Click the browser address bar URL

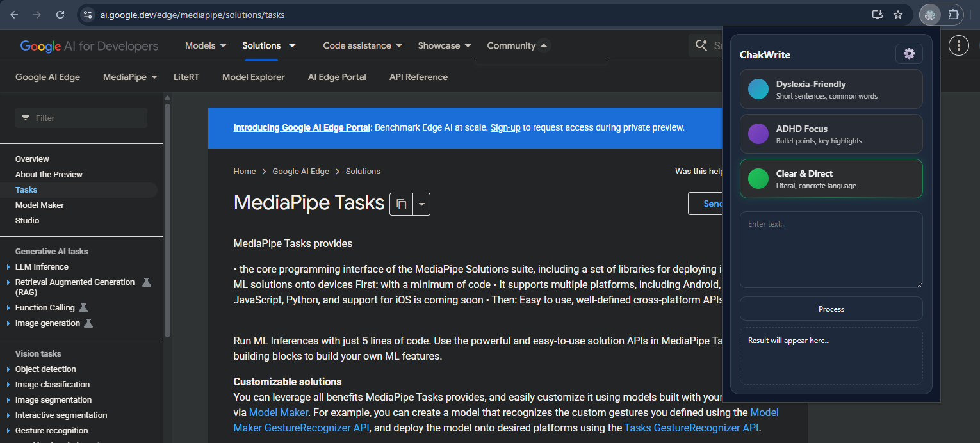click(192, 15)
